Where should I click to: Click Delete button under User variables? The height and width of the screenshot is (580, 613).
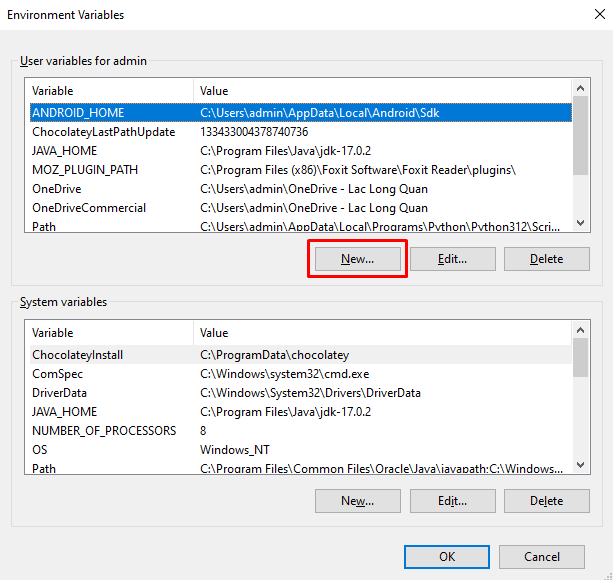point(547,259)
